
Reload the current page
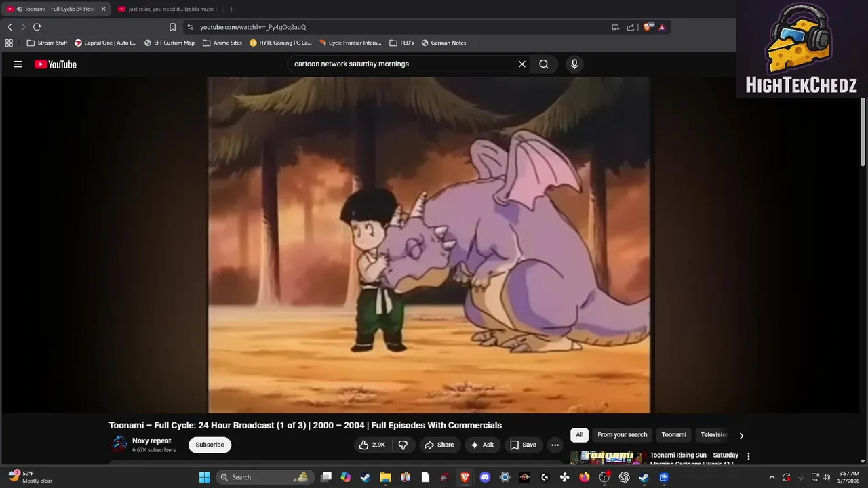click(x=37, y=27)
